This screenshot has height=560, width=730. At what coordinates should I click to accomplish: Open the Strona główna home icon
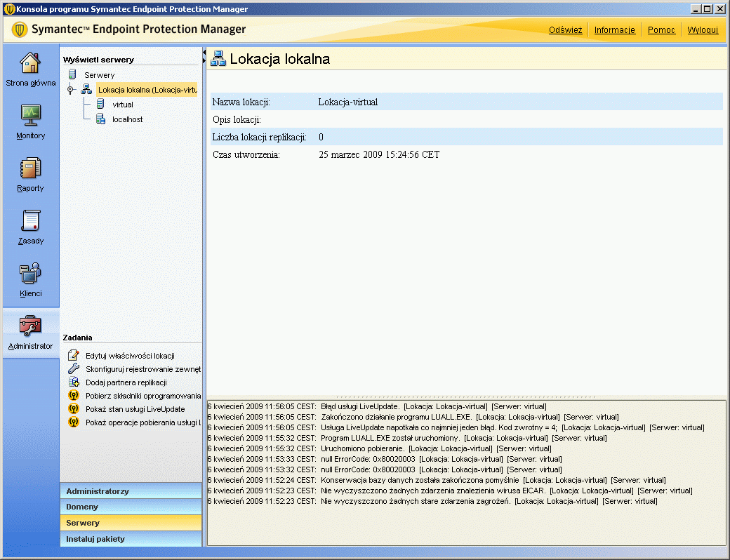[x=30, y=63]
